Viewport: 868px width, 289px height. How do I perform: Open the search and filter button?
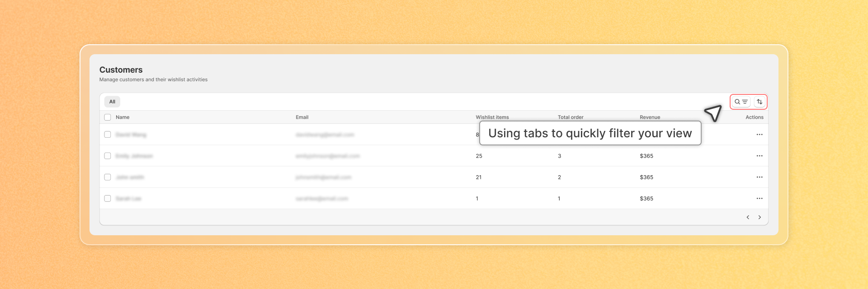(741, 102)
